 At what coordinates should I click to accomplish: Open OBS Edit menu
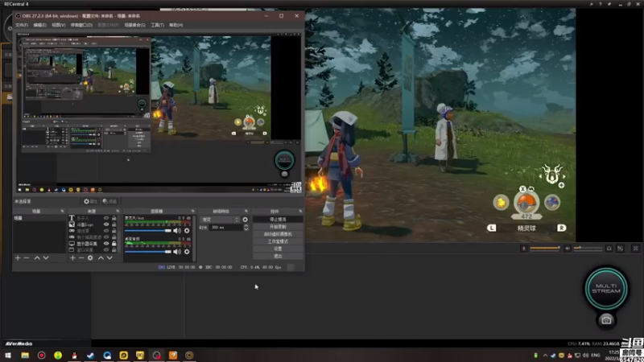(39, 25)
